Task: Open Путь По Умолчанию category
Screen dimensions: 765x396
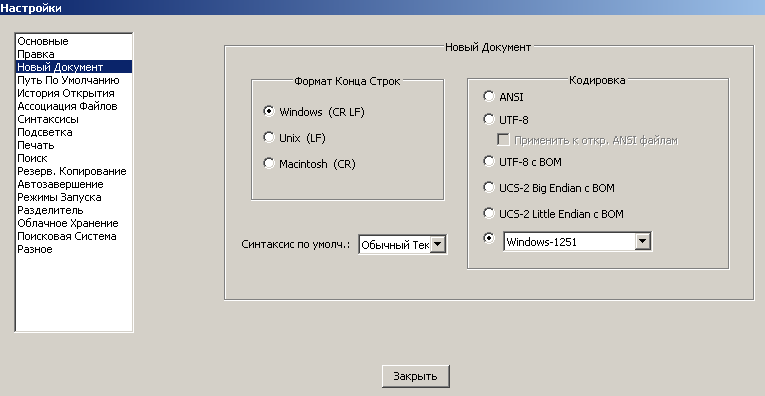Action: pyautogui.click(x=74, y=80)
